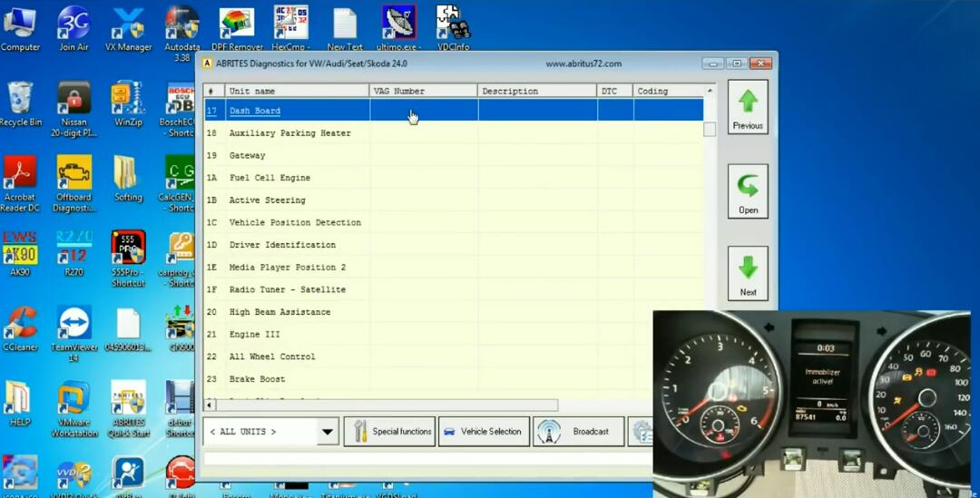Open the CCleaner desktop icon
The height and width of the screenshot is (498, 980).
(x=20, y=327)
